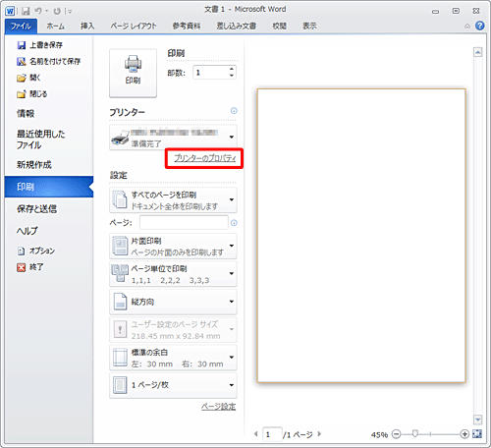Click the 名前を付けて保存 save-as item
491x448 pixels.
click(x=48, y=61)
